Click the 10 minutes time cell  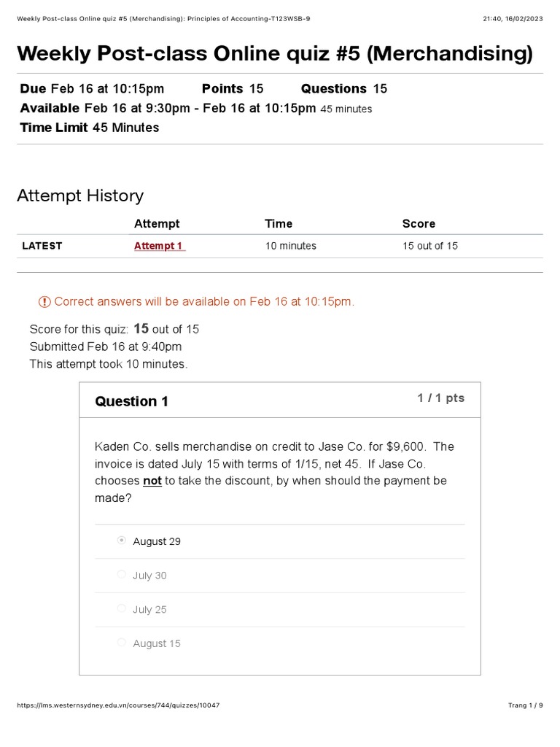290,246
